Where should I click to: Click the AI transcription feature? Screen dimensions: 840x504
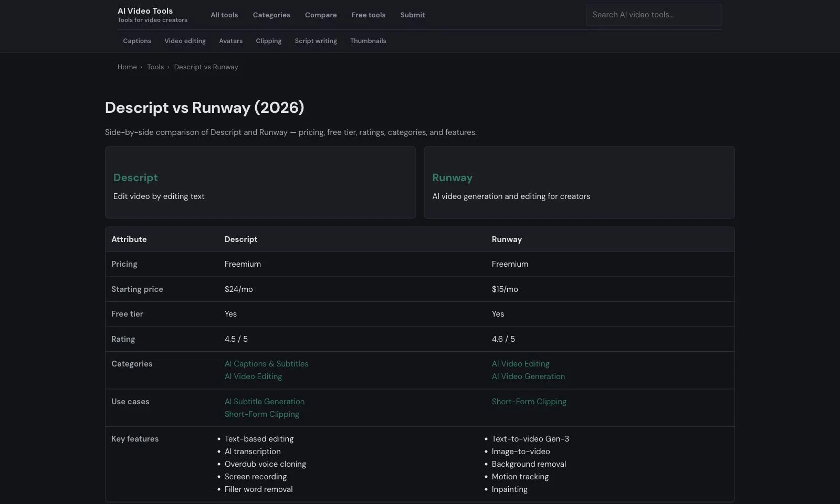pyautogui.click(x=253, y=451)
